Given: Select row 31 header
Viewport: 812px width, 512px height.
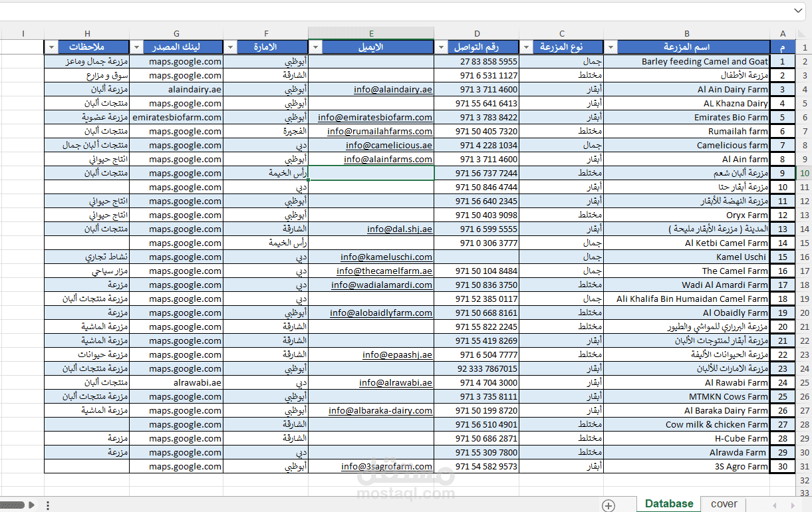Looking at the screenshot, I should point(804,466).
